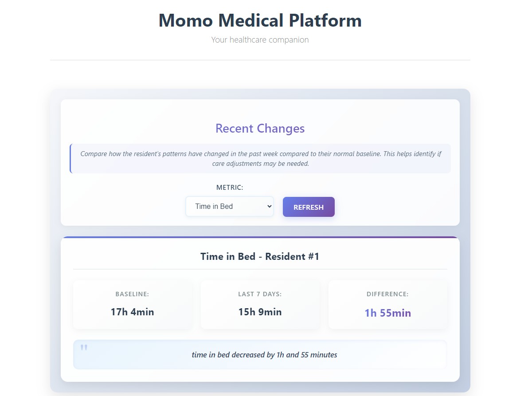Select the purple 1h 55min difference value
Screen dimensions: 532x396
tap(387, 313)
